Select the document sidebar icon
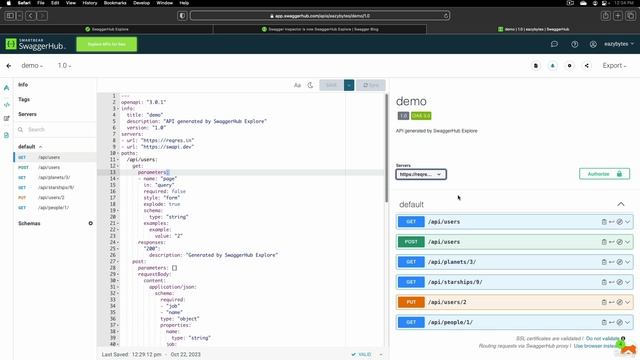This screenshot has width=640, height=360. pos(7,135)
